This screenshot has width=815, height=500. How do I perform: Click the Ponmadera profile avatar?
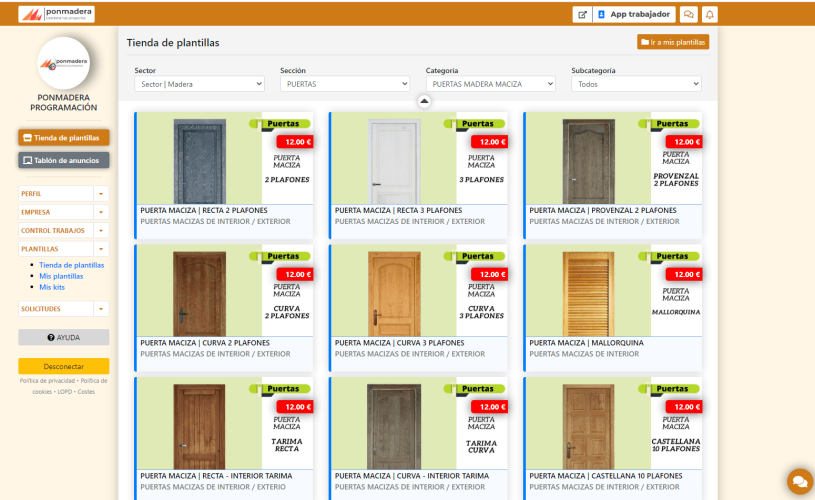pyautogui.click(x=63, y=63)
